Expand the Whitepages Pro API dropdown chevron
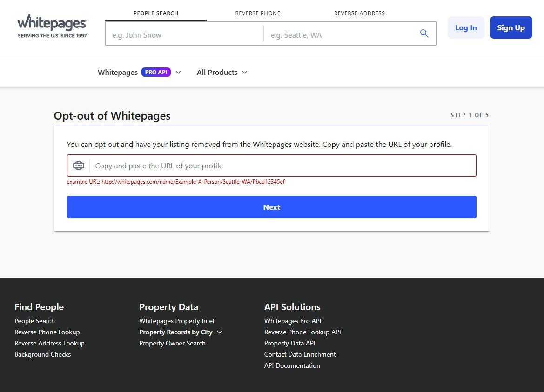544x392 pixels. click(x=178, y=72)
